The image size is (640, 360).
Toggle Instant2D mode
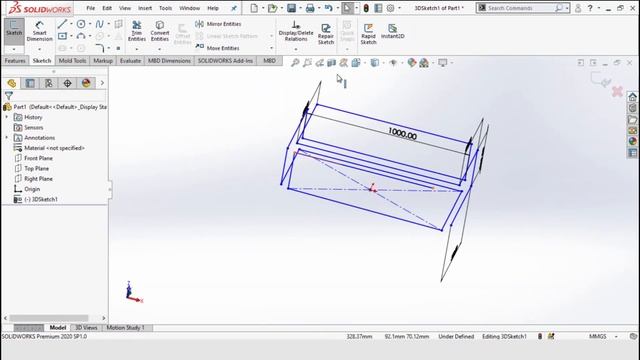[x=392, y=31]
